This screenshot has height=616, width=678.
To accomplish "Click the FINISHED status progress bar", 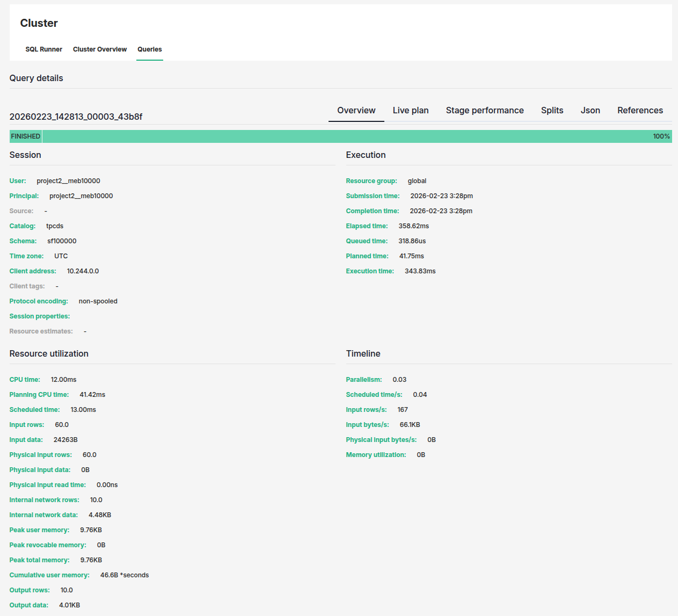I will point(339,136).
